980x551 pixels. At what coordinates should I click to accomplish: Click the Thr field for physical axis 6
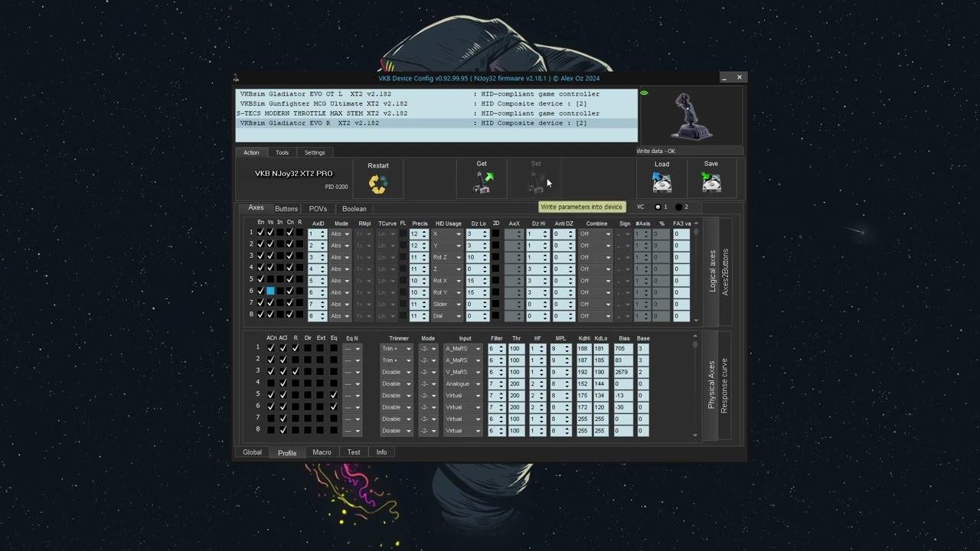[518, 407]
